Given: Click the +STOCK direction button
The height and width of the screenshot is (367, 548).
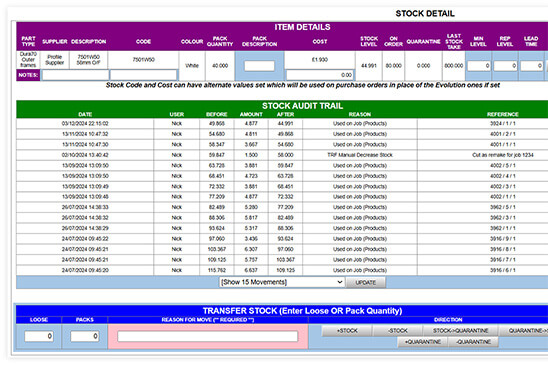Looking at the screenshot, I should [x=347, y=331].
